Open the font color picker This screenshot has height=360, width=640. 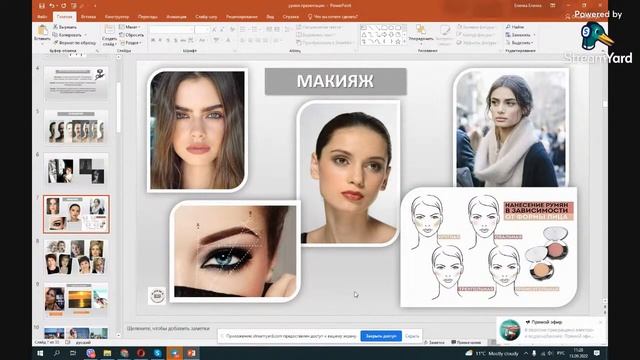pyautogui.click(x=229, y=40)
